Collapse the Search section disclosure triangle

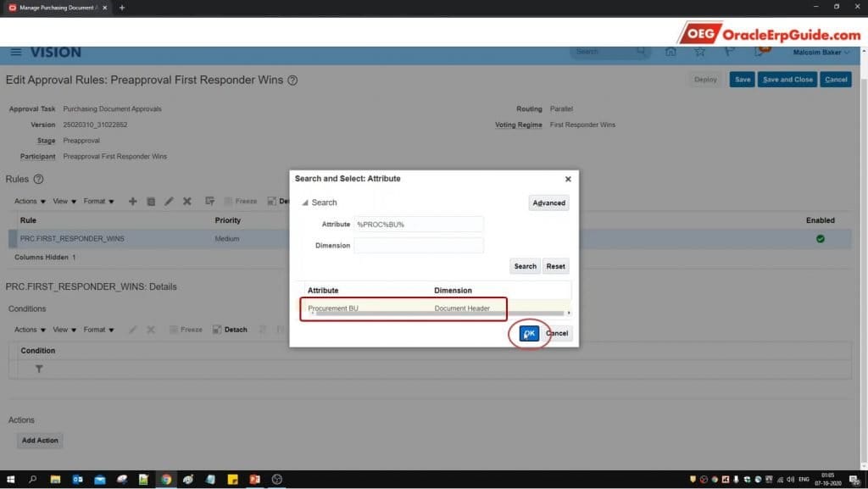pos(305,203)
